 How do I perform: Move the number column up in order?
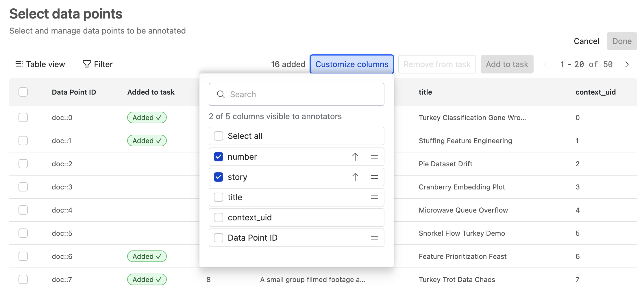[x=355, y=156]
